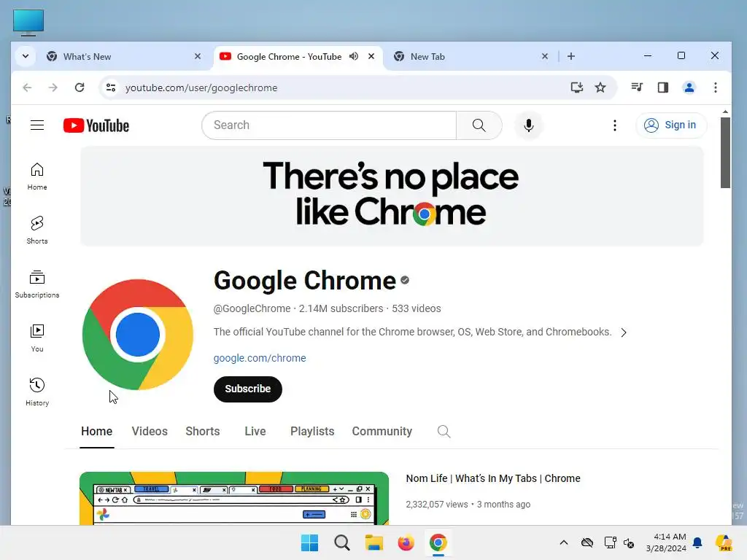Open Nom Life What's In My Tabs video title

(x=493, y=478)
